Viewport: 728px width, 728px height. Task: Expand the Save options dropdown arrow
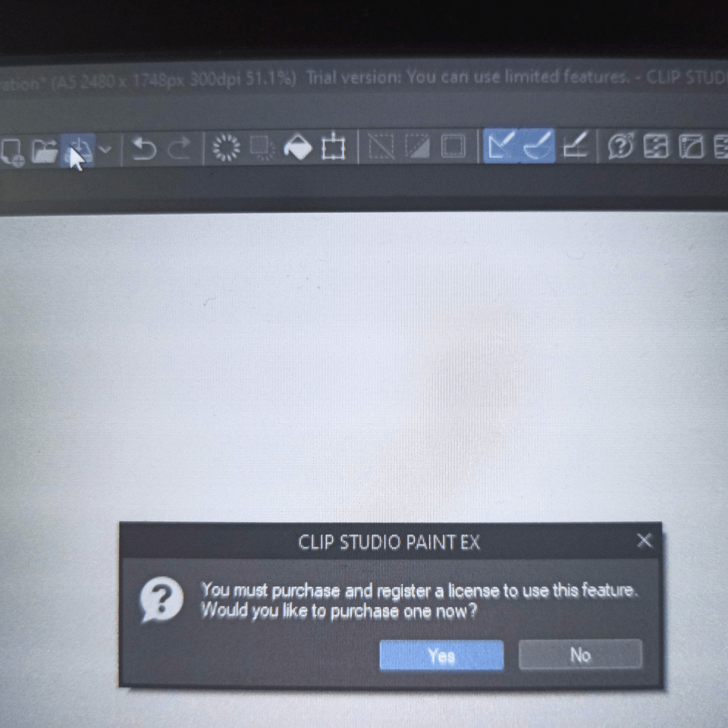[106, 149]
